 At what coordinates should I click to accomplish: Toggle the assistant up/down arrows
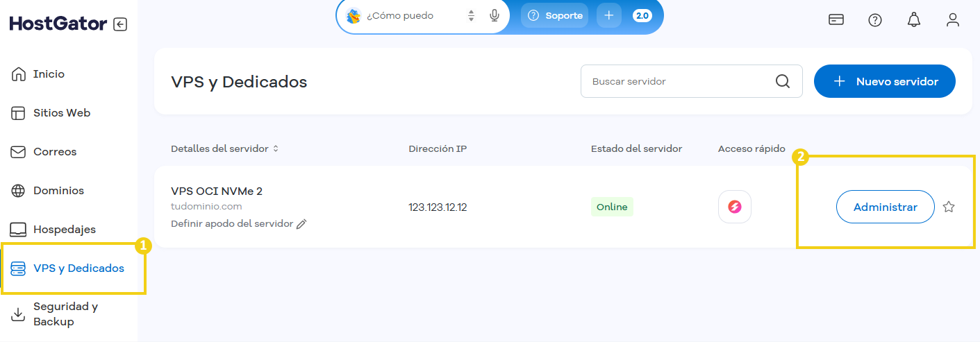(x=472, y=16)
